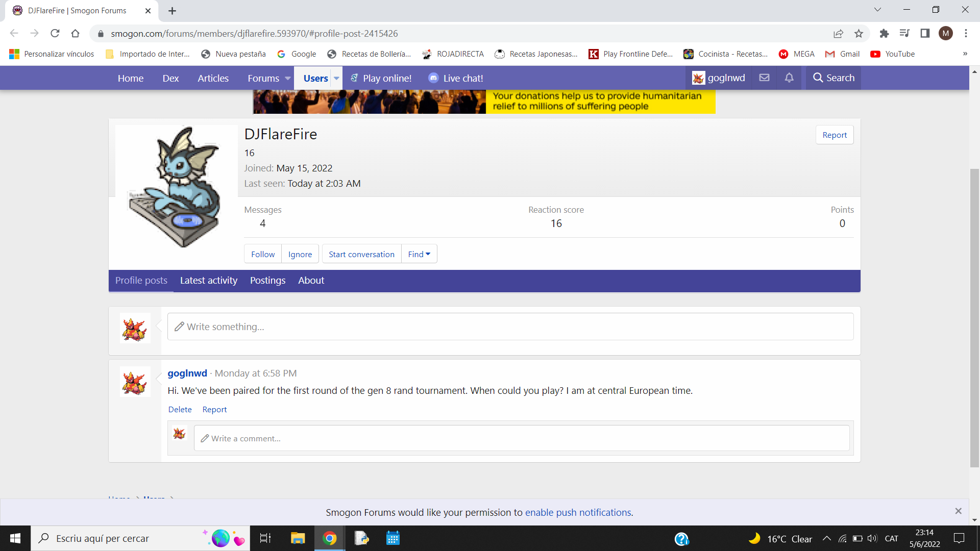Go back to the previous page
This screenshot has width=980, height=551.
pos(14,34)
